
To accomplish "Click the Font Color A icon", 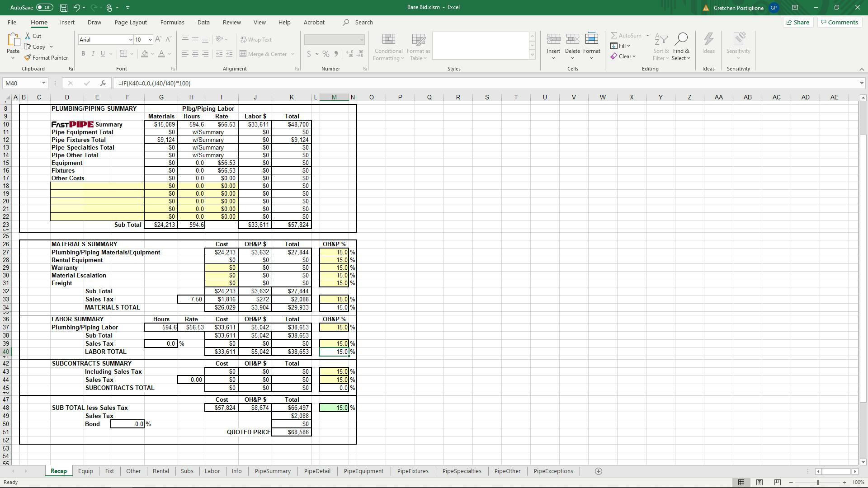I will 161,54.
